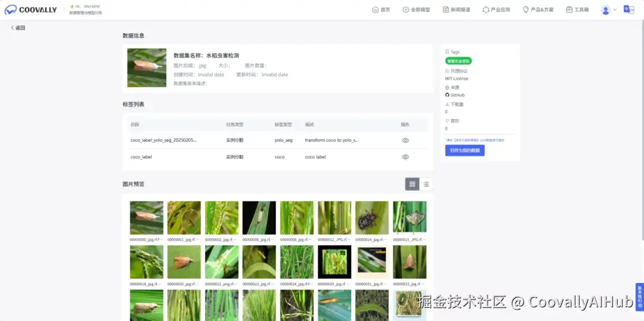The height and width of the screenshot is (321, 644).
Task: Open thumbnail 00000008_jpg
Action: (297, 218)
